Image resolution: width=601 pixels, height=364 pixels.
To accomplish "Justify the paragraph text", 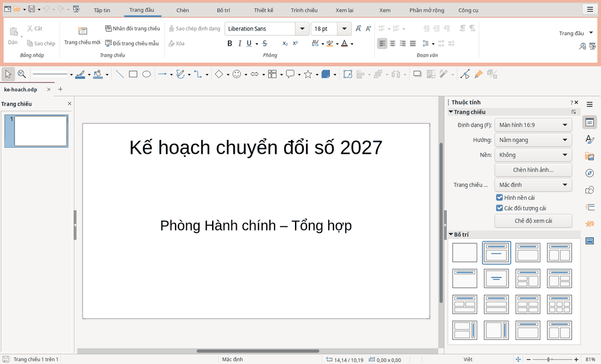I will point(412,43).
